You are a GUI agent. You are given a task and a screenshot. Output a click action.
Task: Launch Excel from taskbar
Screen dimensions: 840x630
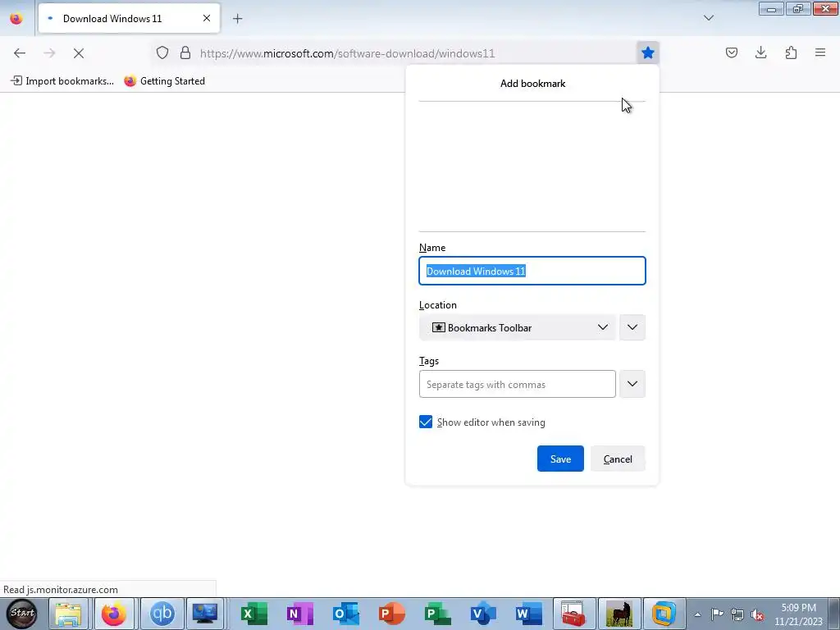tap(253, 614)
